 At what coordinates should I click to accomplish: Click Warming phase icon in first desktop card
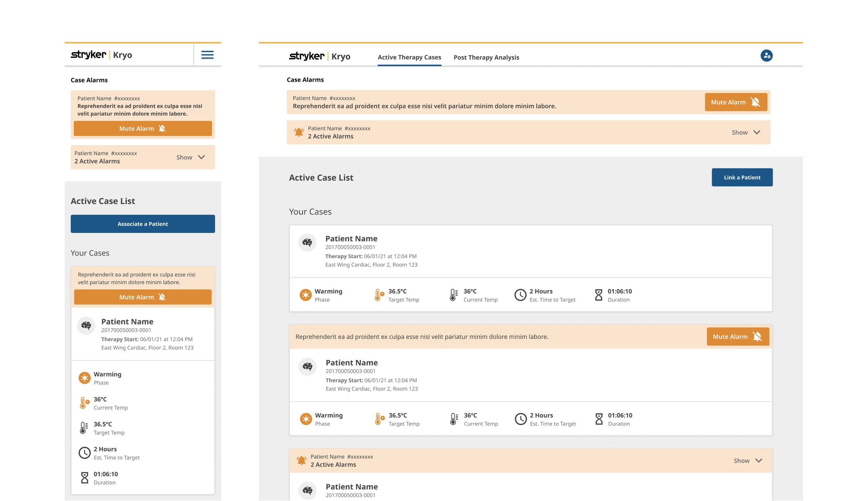[306, 295]
